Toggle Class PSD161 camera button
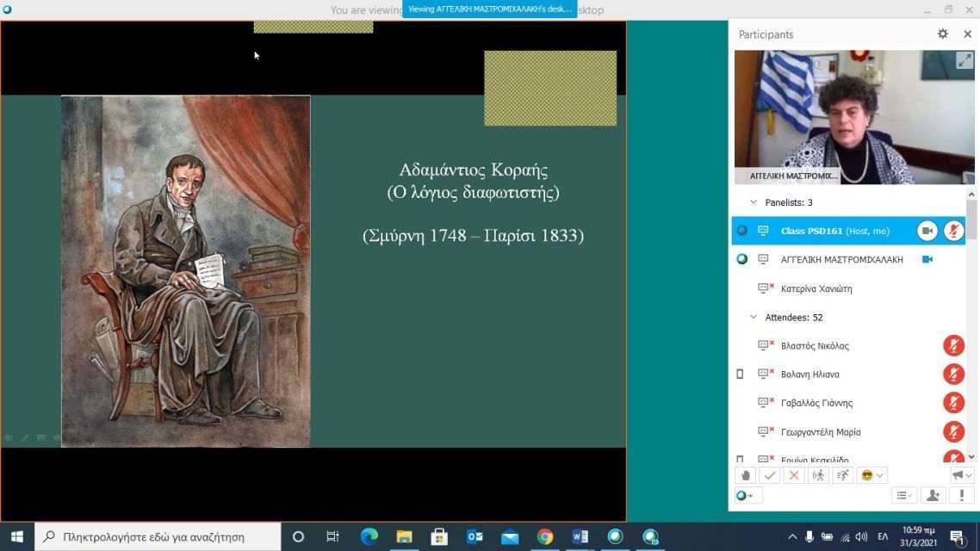Image resolution: width=980 pixels, height=551 pixels. click(927, 231)
